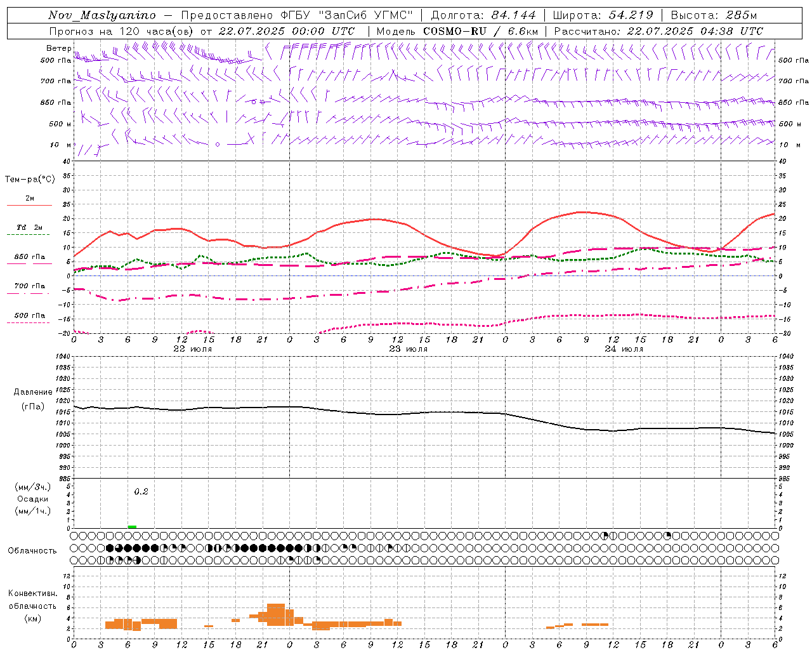
Task: Click the 850 гПа temperature legend entry
Action: (30, 257)
